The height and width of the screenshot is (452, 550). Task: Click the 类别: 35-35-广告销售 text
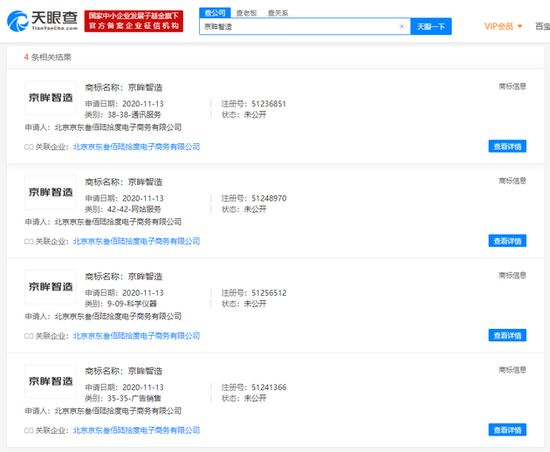tap(123, 398)
